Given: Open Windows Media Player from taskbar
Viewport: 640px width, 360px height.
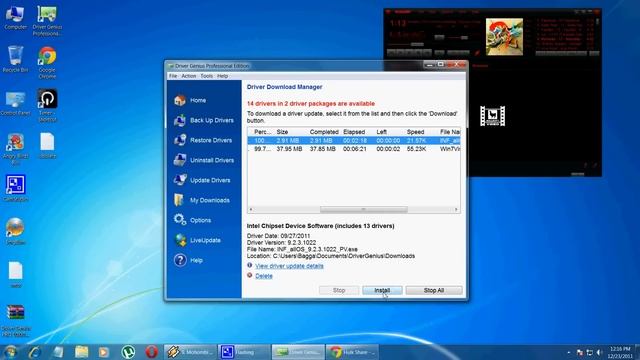Looking at the screenshot, I should [x=104, y=352].
